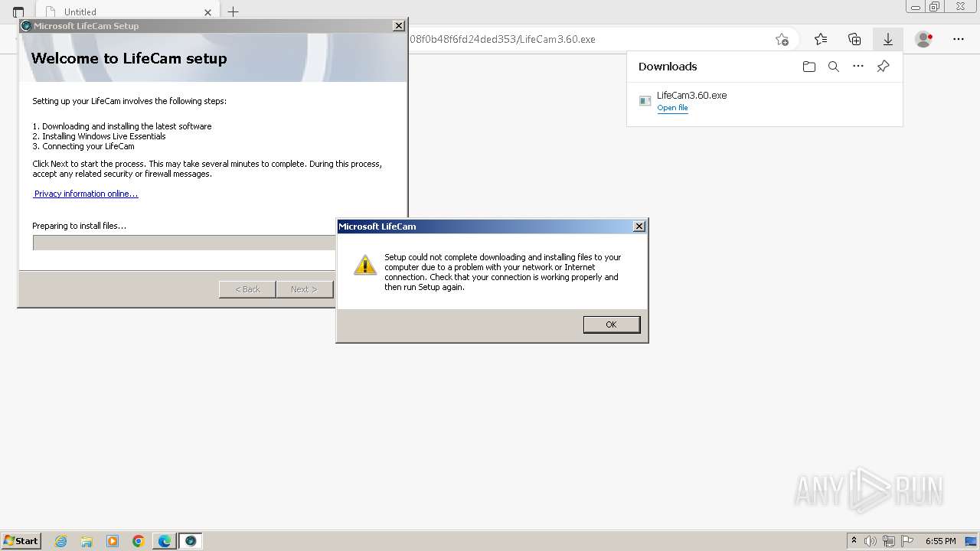This screenshot has width=980, height=551.
Task: Click the Next button in LifeCam Setup
Action: tap(304, 289)
